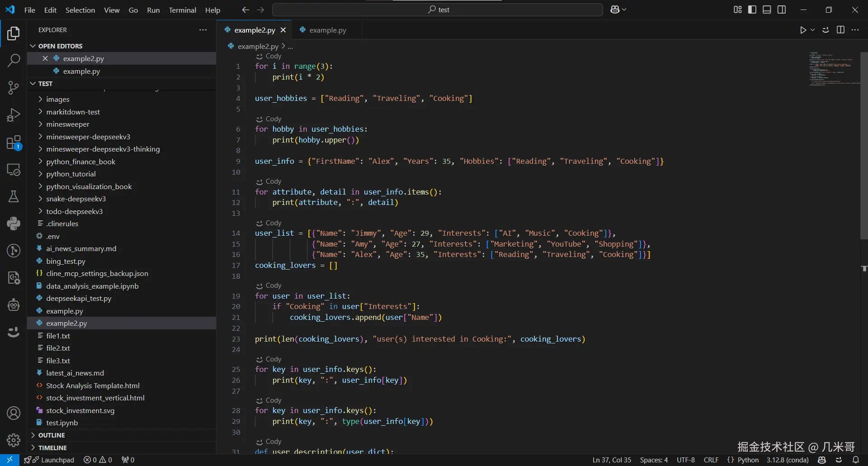Open the Run and Debug panel

tap(13, 115)
